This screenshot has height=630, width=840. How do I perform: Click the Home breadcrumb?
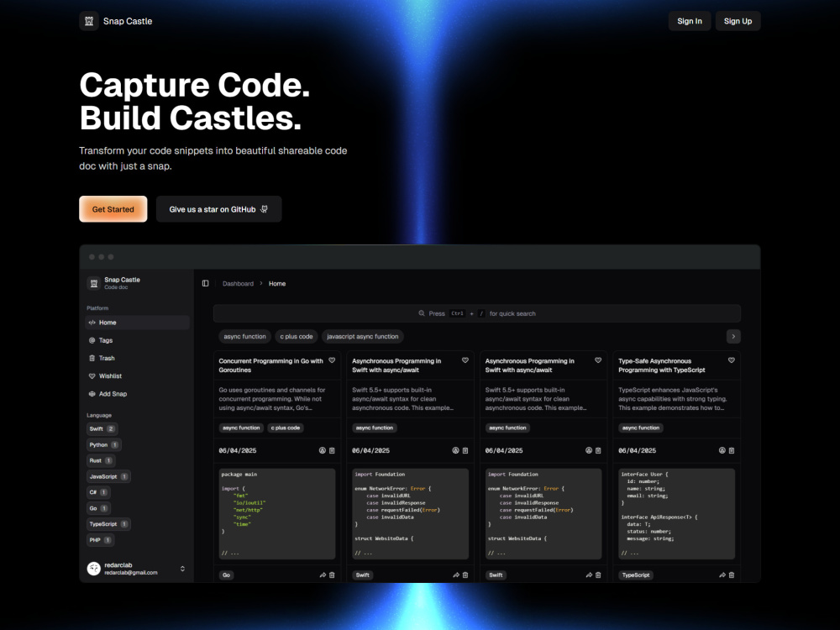click(277, 283)
